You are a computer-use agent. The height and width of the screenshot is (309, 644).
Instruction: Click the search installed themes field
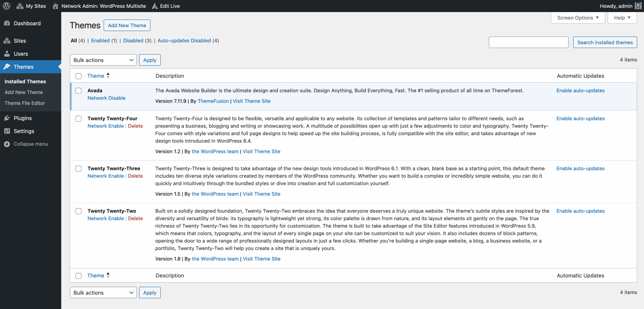(x=528, y=42)
